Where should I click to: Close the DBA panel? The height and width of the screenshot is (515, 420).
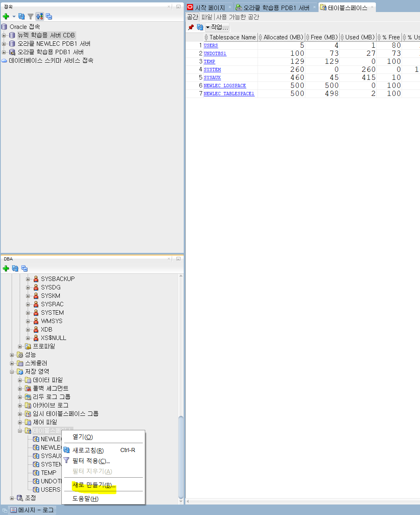169,259
